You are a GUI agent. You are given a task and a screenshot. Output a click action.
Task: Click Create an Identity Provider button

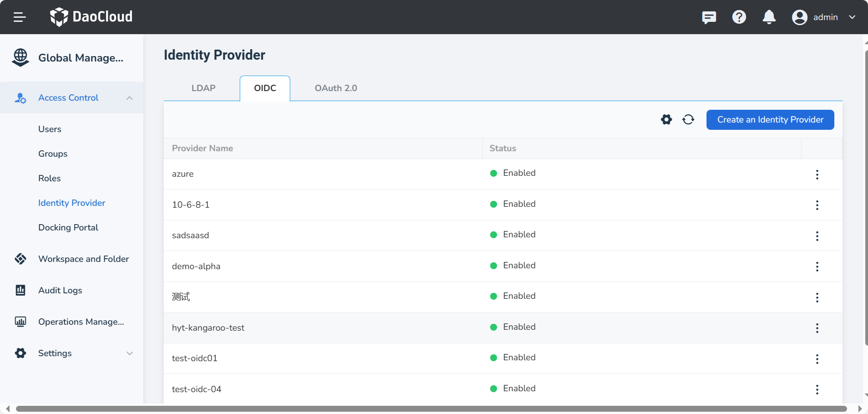(770, 120)
